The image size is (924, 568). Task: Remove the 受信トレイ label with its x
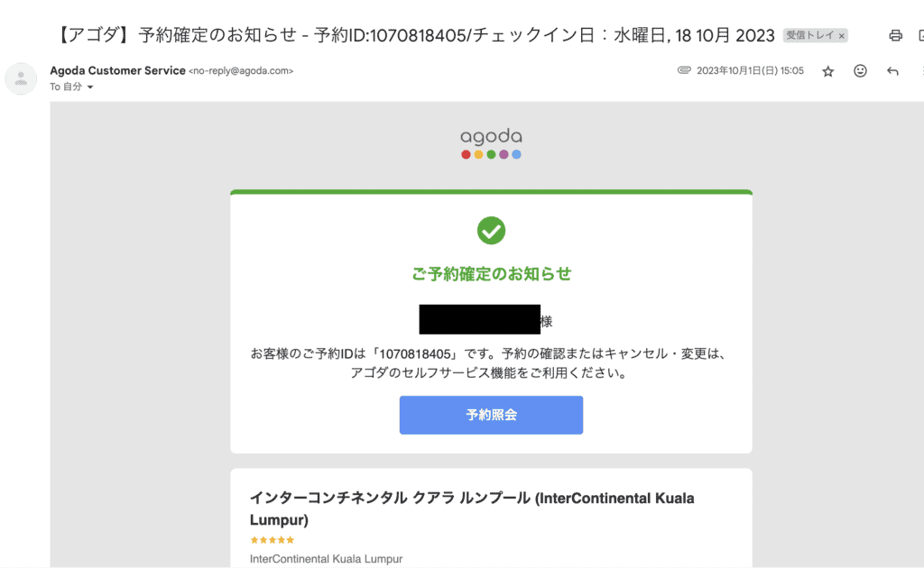(x=842, y=34)
